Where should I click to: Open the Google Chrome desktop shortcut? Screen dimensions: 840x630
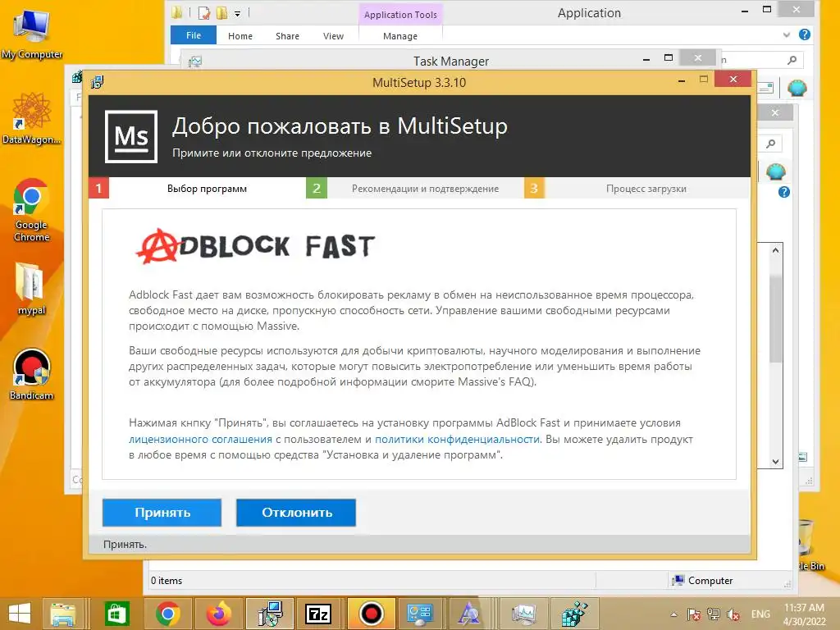click(32, 210)
